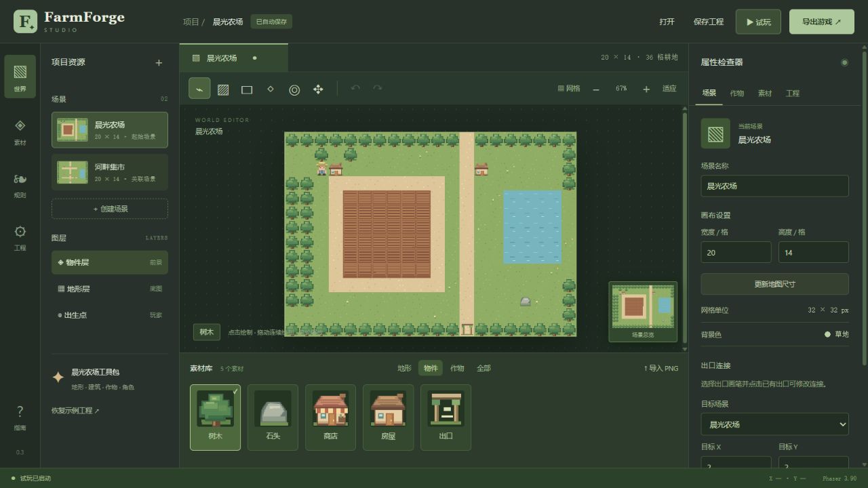This screenshot has height=488, width=868.
Task: Click 恢复示例工程 link
Action: [x=75, y=411]
